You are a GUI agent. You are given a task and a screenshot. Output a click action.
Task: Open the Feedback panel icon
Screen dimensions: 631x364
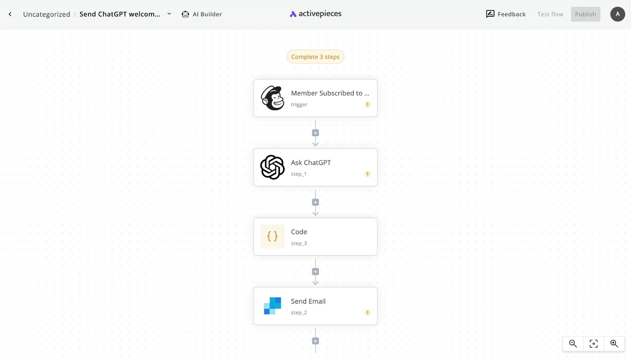coord(490,14)
